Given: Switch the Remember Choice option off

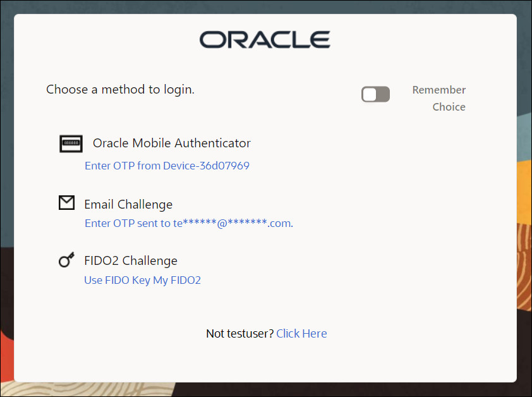Looking at the screenshot, I should (375, 94).
